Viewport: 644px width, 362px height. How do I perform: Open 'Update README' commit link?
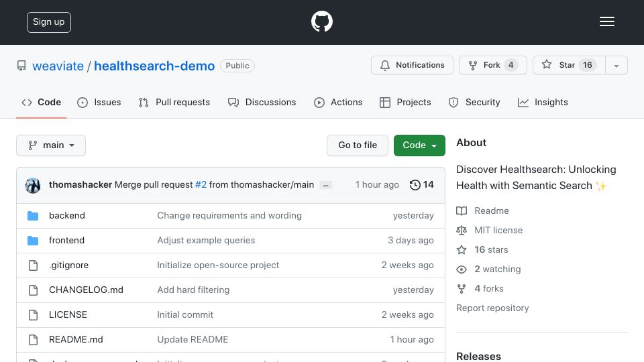193,339
